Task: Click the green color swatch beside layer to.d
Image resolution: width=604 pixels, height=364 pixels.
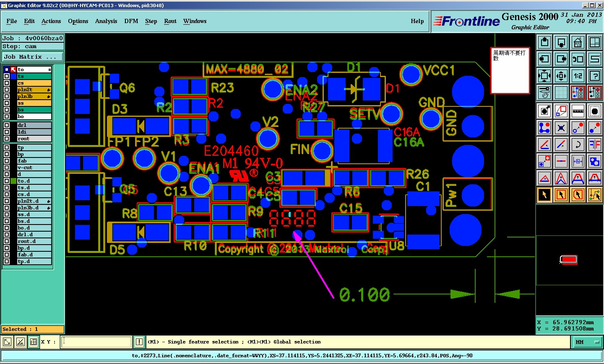Action: click(x=13, y=181)
